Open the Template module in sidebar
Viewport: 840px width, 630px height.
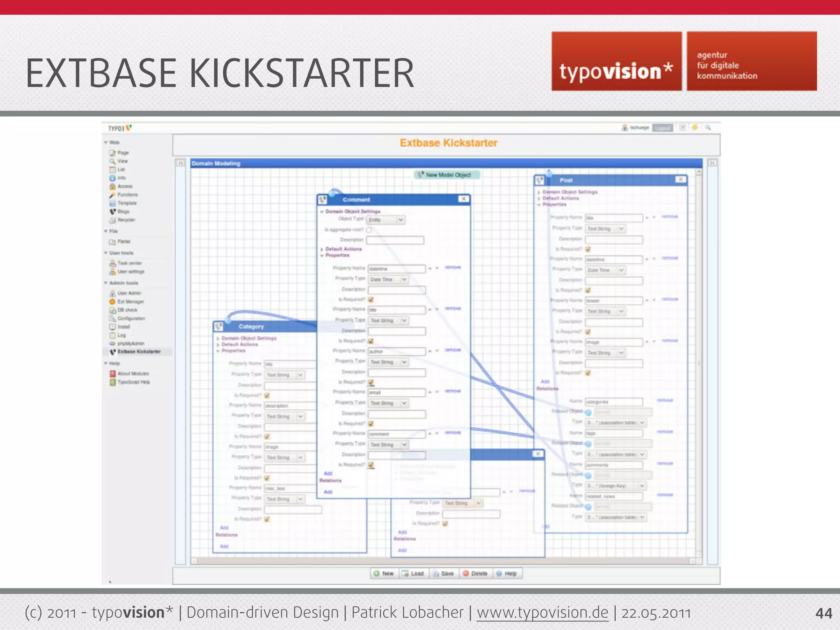123,203
